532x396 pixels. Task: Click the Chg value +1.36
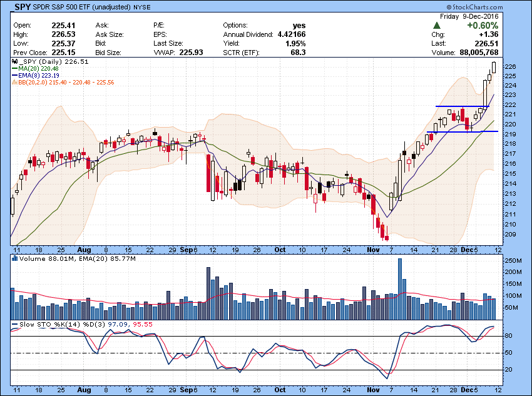[489, 34]
